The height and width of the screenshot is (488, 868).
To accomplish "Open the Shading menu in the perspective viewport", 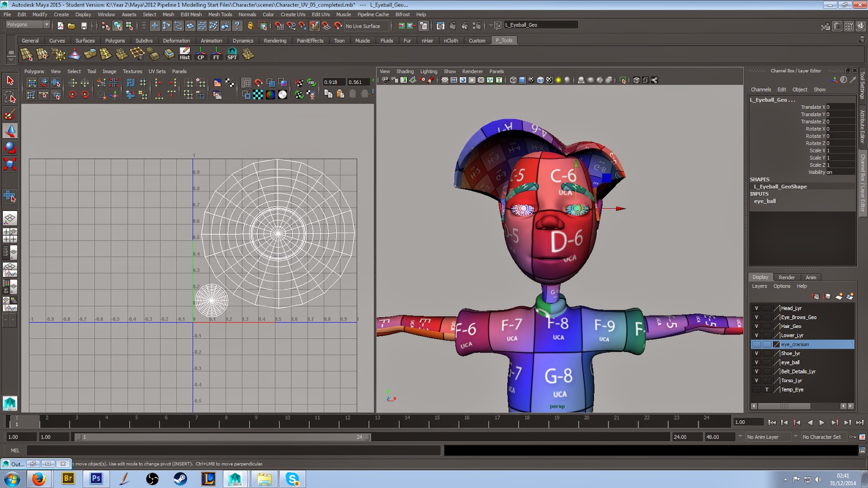I will (x=405, y=71).
